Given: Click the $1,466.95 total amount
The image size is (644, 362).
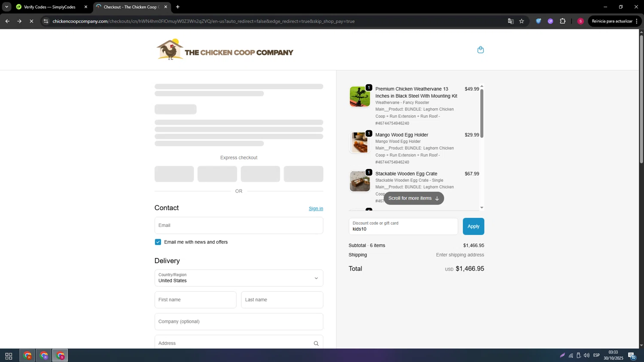Looking at the screenshot, I should 470,268.
